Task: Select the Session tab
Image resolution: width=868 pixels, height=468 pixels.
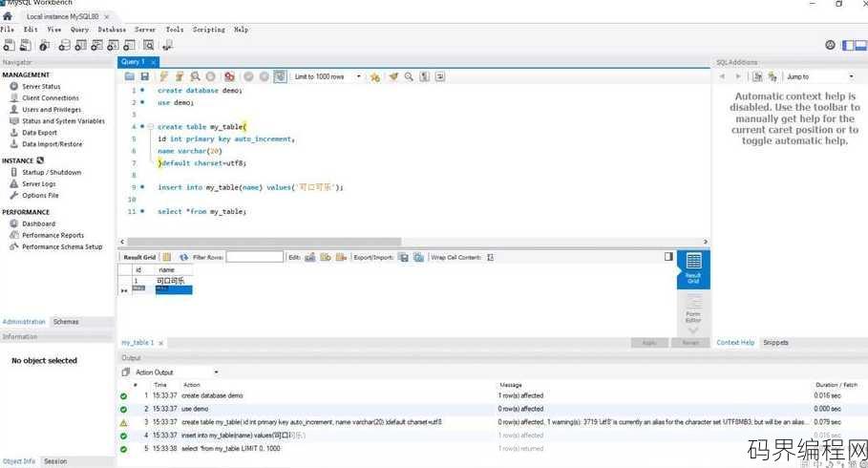Action: pyautogui.click(x=55, y=461)
